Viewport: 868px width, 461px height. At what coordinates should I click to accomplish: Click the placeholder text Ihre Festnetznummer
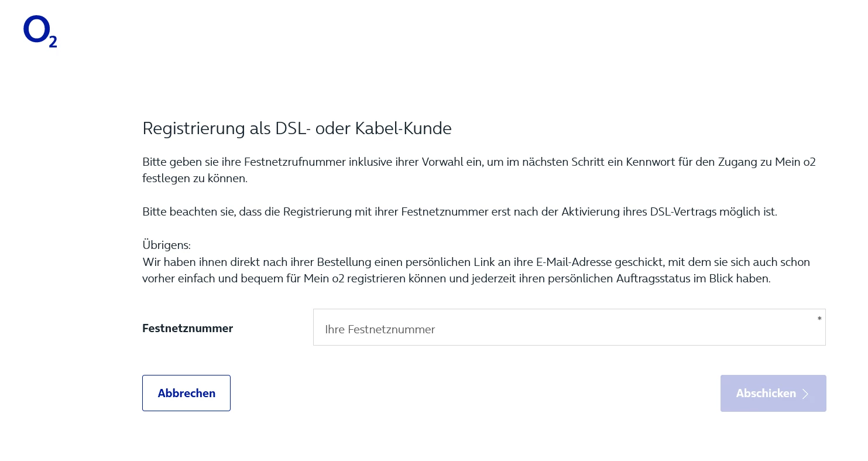[x=380, y=329]
